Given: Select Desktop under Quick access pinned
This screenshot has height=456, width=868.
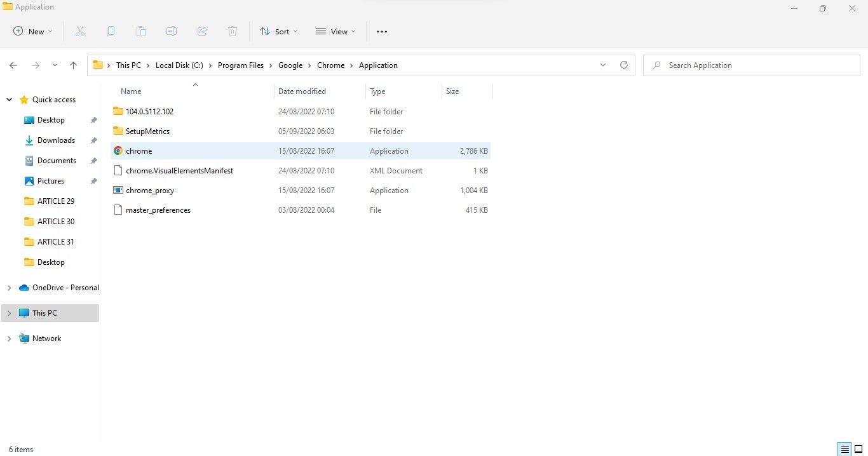Looking at the screenshot, I should [51, 120].
